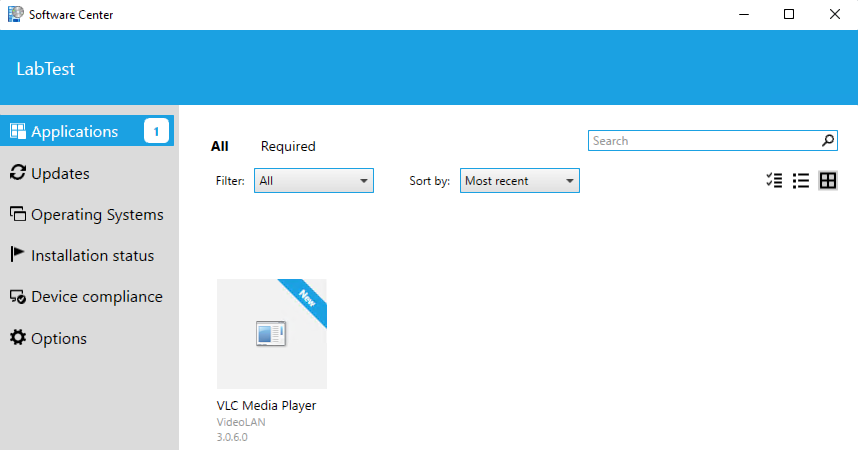Click the LabTest organization header text

pyautogui.click(x=46, y=69)
